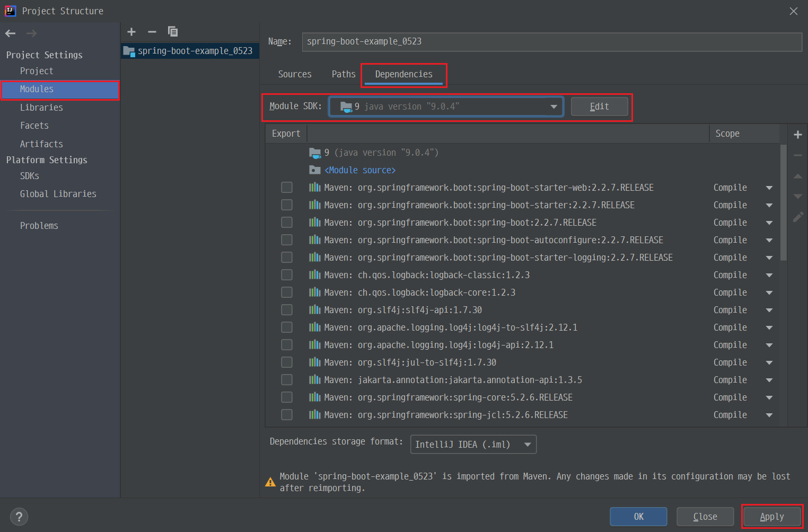The image size is (808, 532).
Task: Open scope dropdown for jul-to-slf4j:1.7.30
Action: pyautogui.click(x=769, y=362)
